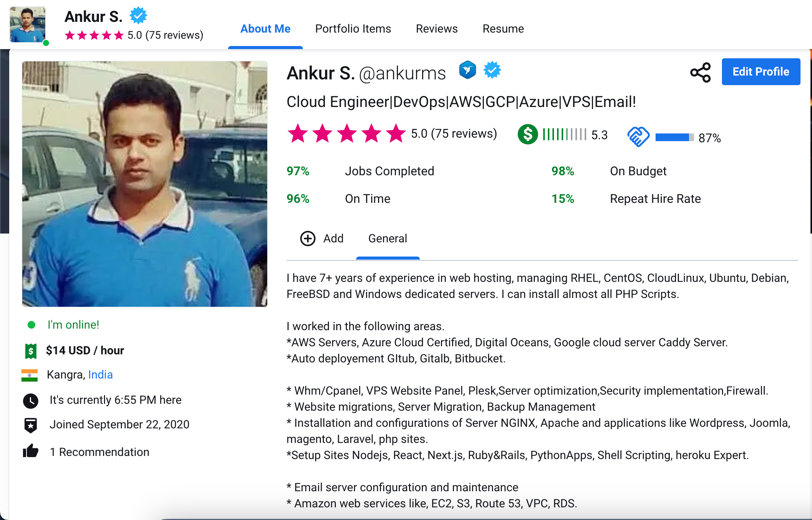Click the '1 Recommendation' text

[100, 452]
